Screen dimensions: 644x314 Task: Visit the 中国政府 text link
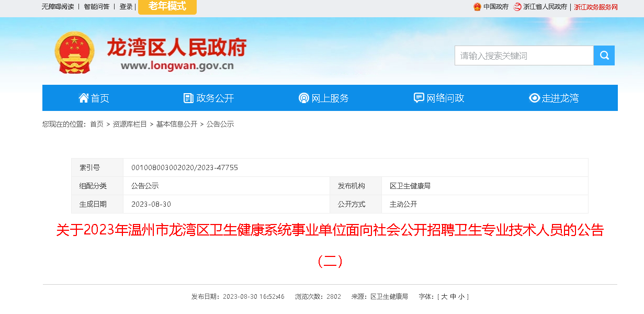coord(496,7)
